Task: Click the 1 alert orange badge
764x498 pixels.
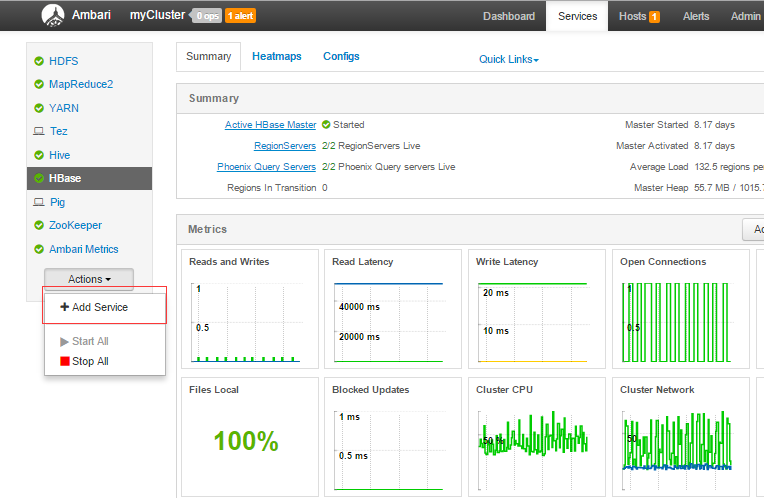Action: tap(240, 16)
